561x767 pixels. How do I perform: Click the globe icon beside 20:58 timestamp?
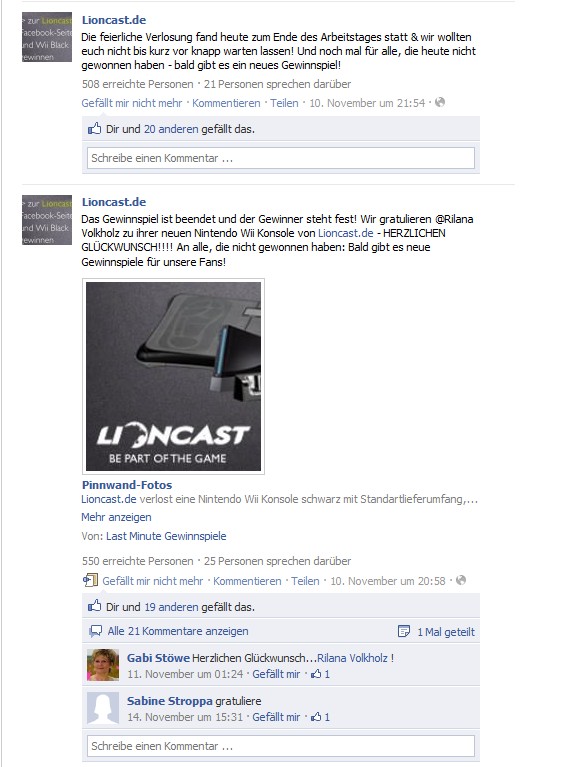pyautogui.click(x=461, y=580)
